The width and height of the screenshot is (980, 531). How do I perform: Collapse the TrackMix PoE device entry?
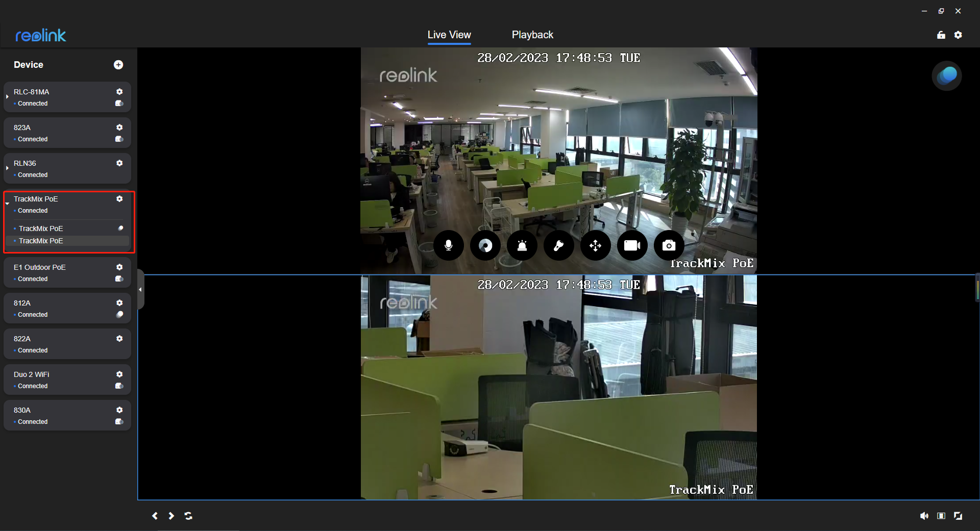pos(7,204)
